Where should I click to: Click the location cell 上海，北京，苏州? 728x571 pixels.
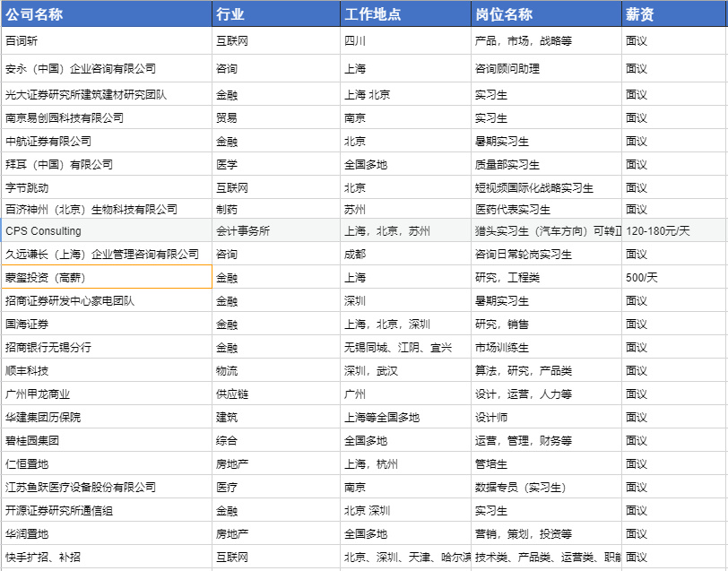[406, 230]
